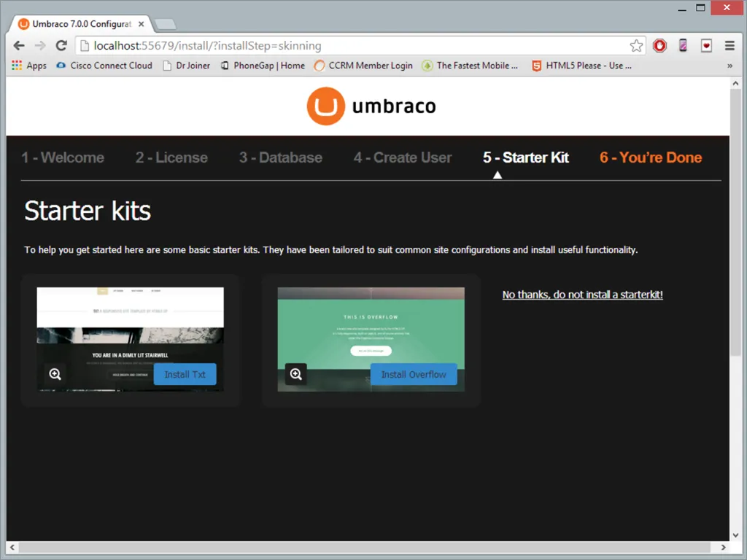
Task: Open Apps shortcut in bookmarks bar
Action: coord(29,66)
